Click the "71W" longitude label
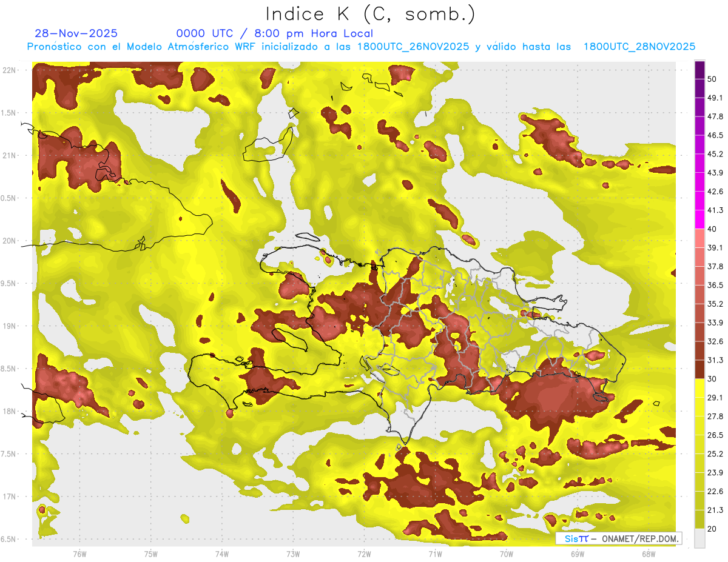 [435, 554]
